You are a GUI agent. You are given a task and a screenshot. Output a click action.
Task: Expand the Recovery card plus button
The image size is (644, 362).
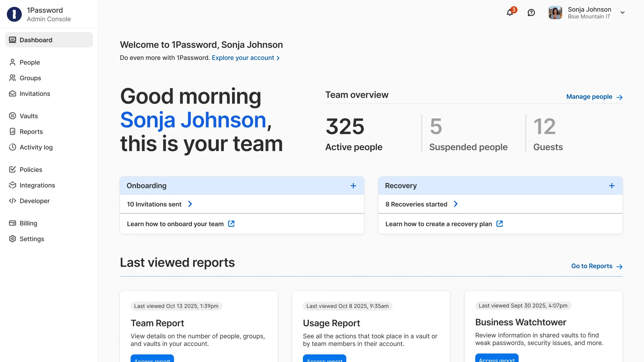point(612,186)
